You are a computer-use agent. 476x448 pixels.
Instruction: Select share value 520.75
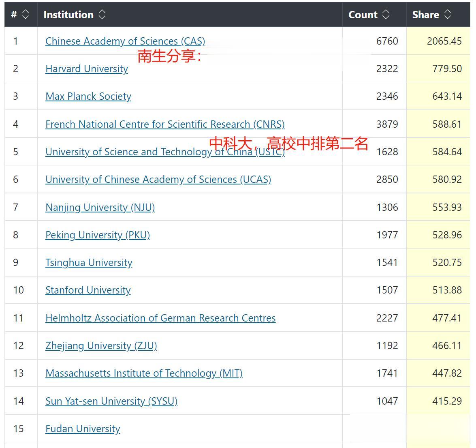tap(447, 262)
